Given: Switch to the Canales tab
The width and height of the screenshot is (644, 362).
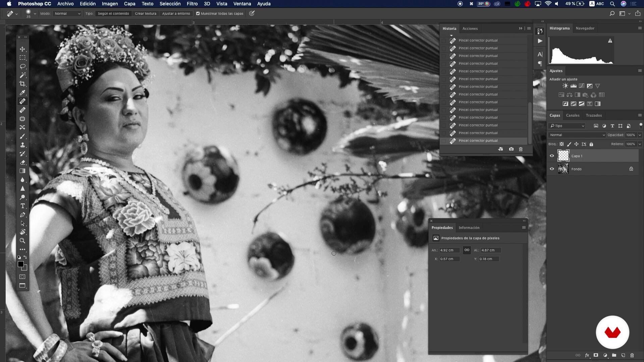Looking at the screenshot, I should (x=573, y=115).
